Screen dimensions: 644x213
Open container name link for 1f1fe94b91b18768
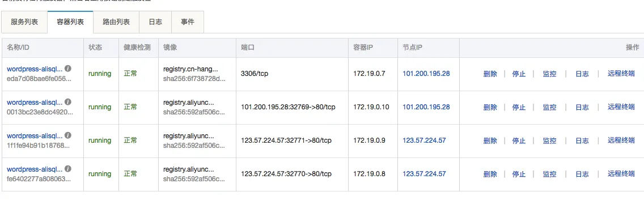tap(35, 135)
